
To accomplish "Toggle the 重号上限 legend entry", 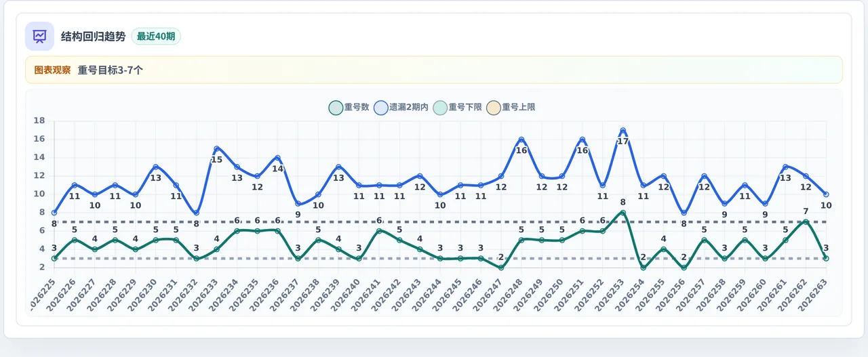I will (x=511, y=107).
